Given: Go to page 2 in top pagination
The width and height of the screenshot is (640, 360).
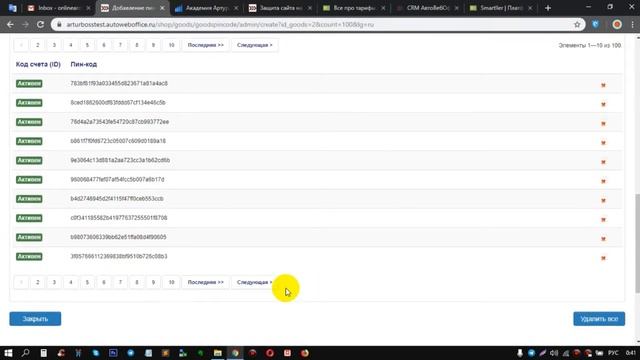Looking at the screenshot, I should pyautogui.click(x=38, y=45).
